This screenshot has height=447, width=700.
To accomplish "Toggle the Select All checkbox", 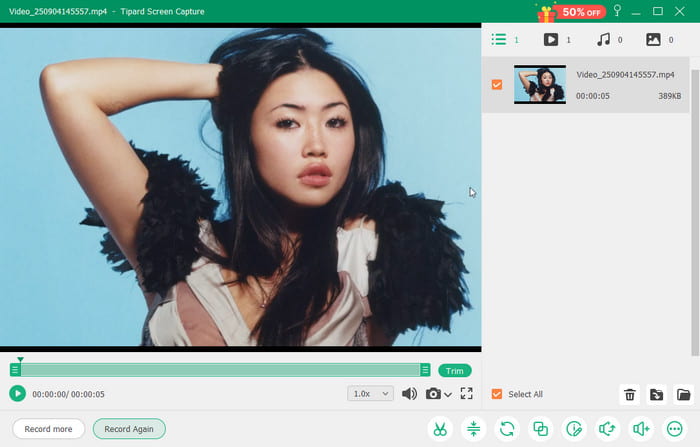I will (x=497, y=394).
